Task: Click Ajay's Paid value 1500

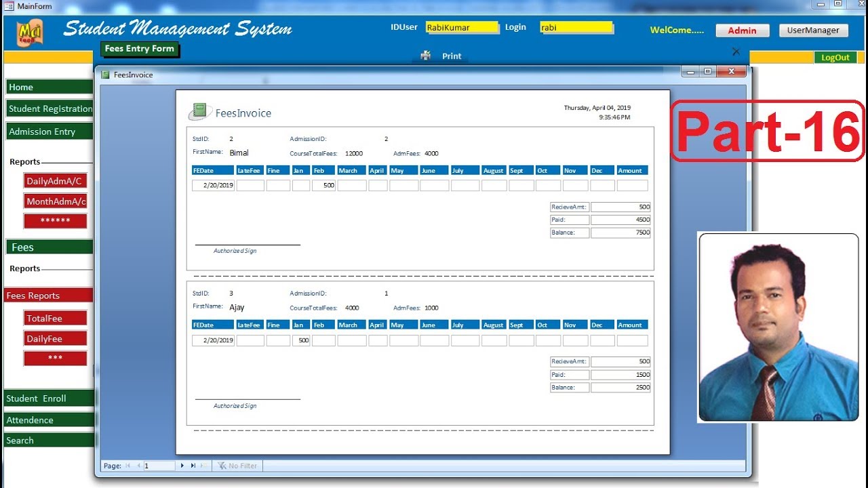Action: tap(620, 375)
